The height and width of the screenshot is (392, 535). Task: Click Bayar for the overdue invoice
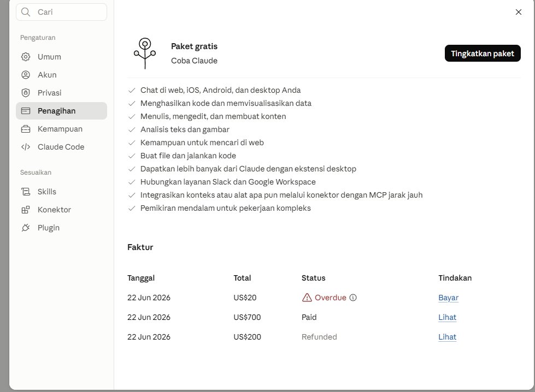448,298
